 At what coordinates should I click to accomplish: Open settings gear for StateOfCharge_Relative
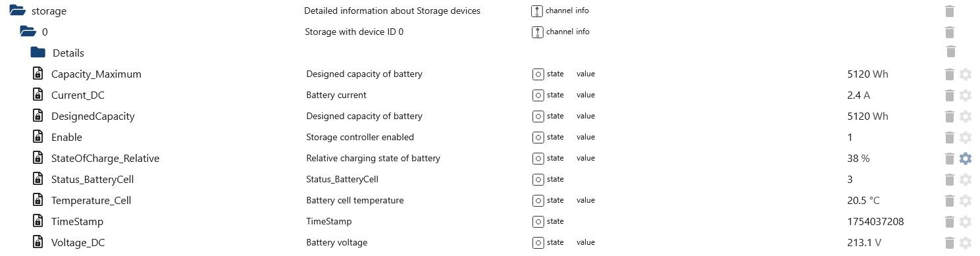966,159
